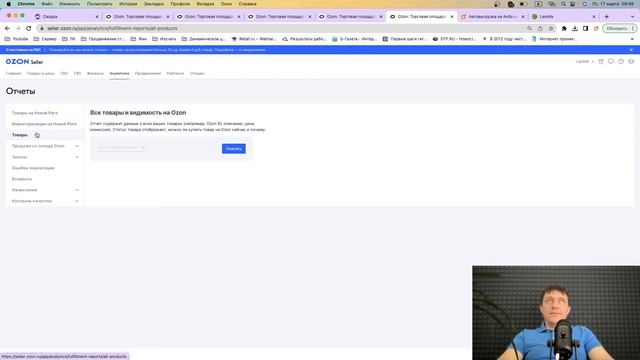This screenshot has height=360, width=640.
Task: Open the Закладки menu
Action: pos(154,4)
